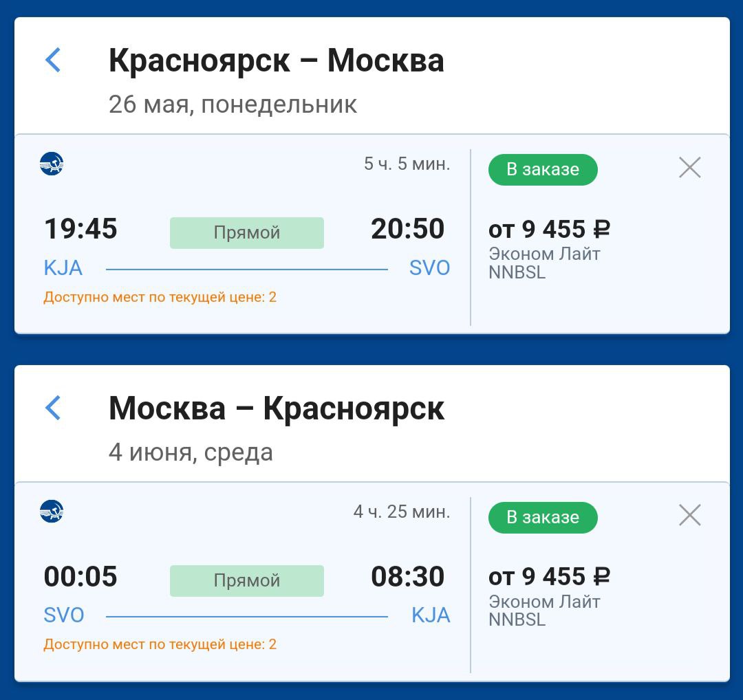Toggle 'В заказе' badge on first flight
The height and width of the screenshot is (700, 743).
543,170
